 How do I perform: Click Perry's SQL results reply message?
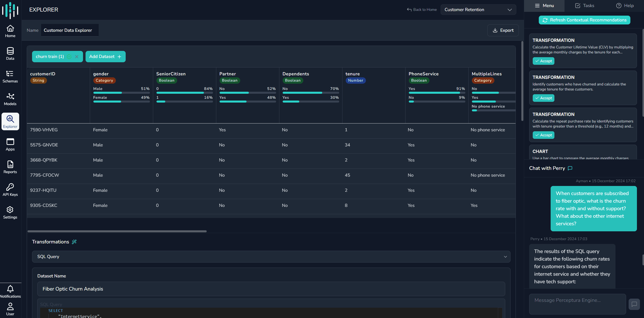(x=572, y=266)
